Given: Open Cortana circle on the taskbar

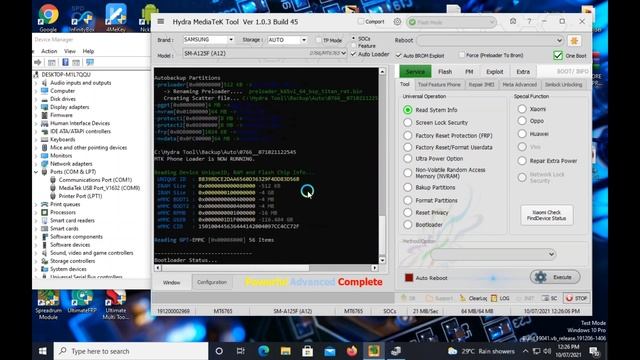Looking at the screenshot, I should point(219,351).
